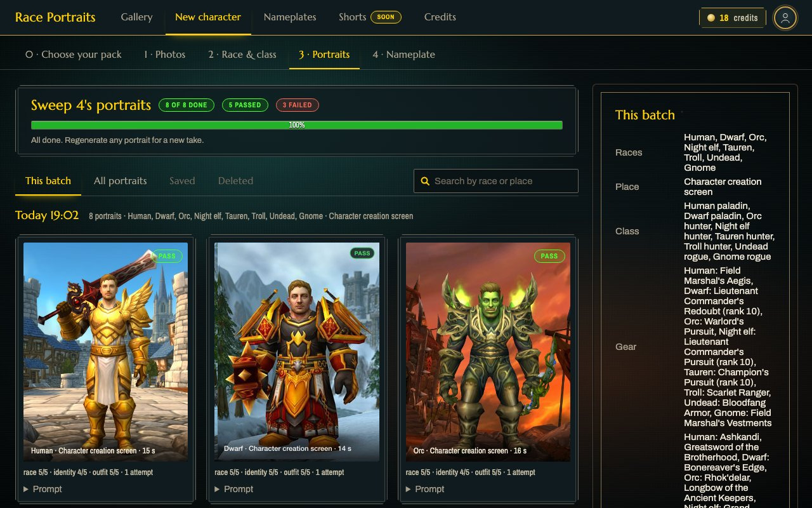The width and height of the screenshot is (812, 508).
Task: Go to the Choose your pack step
Action: pyautogui.click(x=74, y=55)
